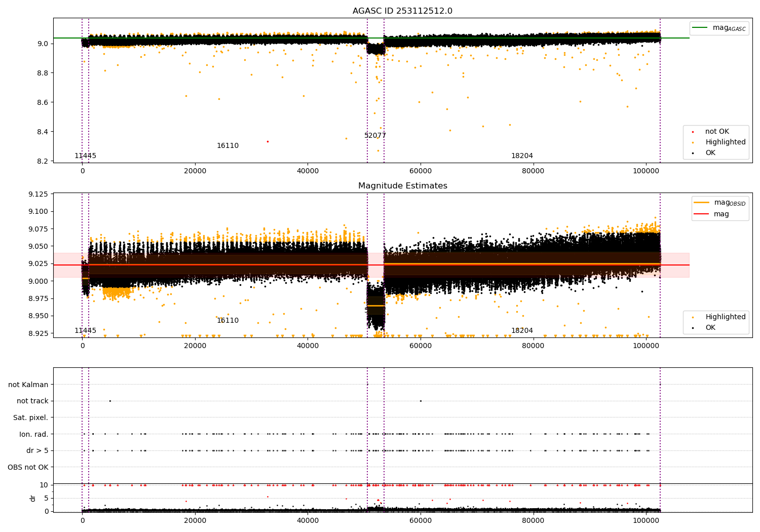Click x-tick "40000" under the bottom plot
This screenshot has height=532, width=760.
308,521
